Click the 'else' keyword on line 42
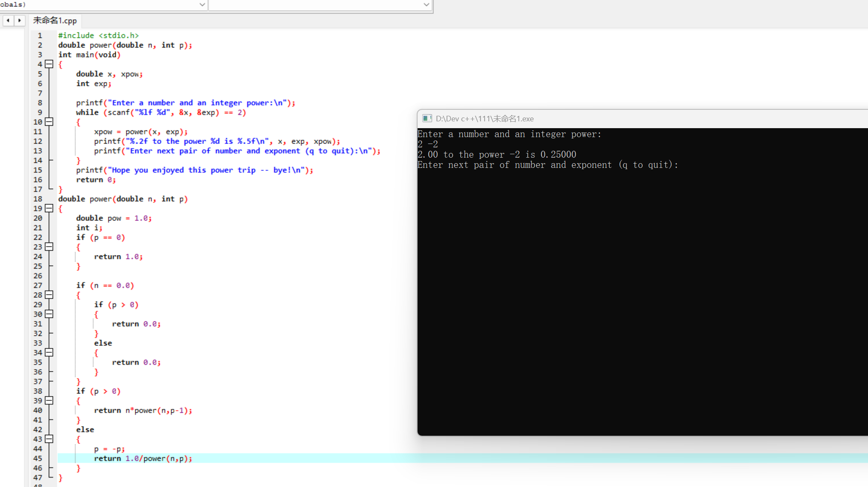The image size is (868, 487). click(x=85, y=430)
